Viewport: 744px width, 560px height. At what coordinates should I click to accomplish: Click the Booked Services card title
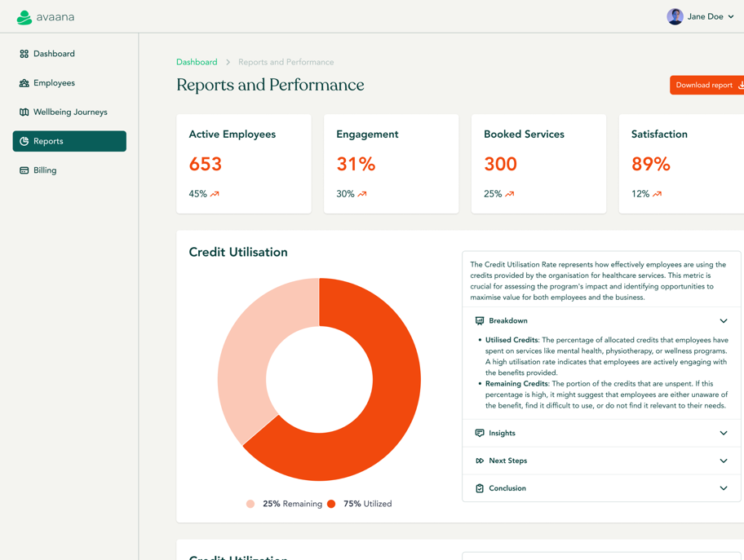[x=524, y=134]
